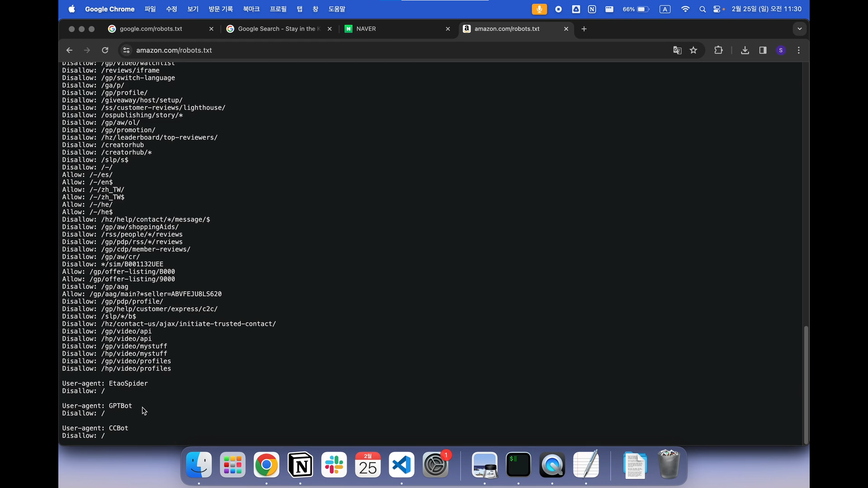Open Chrome three-dot menu
868x488 pixels.
click(799, 50)
